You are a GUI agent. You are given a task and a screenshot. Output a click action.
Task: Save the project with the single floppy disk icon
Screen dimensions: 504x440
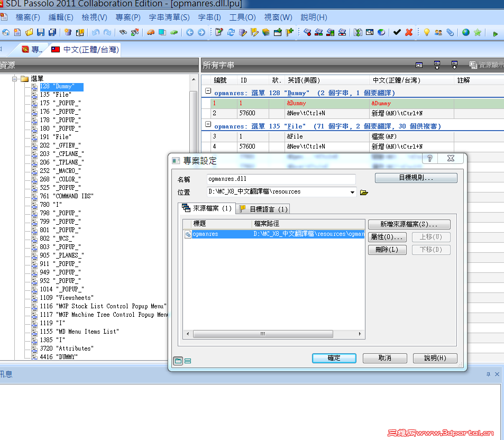coord(41,32)
